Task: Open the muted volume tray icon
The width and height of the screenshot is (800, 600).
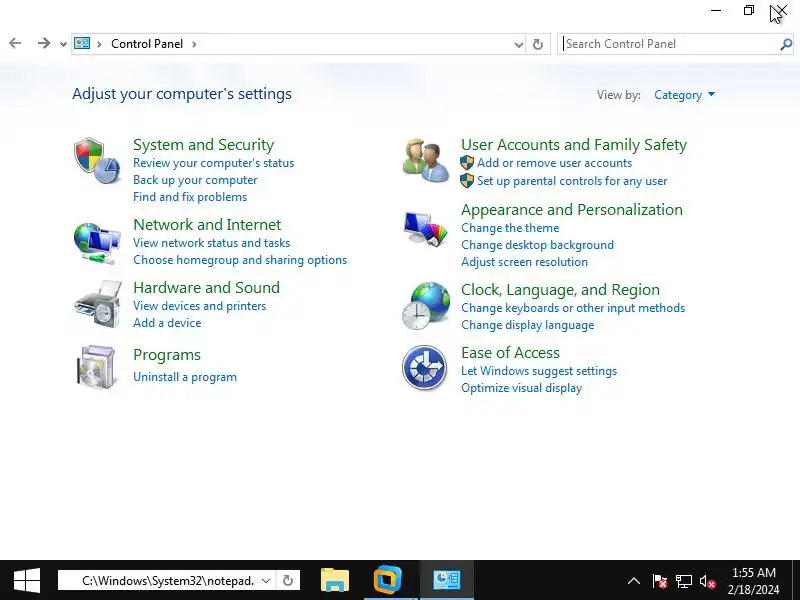Action: click(x=708, y=581)
